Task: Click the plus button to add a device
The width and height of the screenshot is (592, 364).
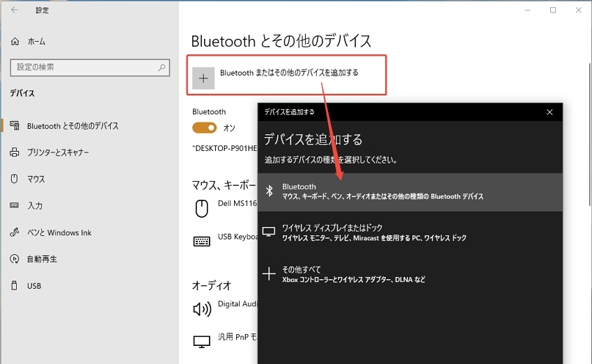Action: coord(203,78)
